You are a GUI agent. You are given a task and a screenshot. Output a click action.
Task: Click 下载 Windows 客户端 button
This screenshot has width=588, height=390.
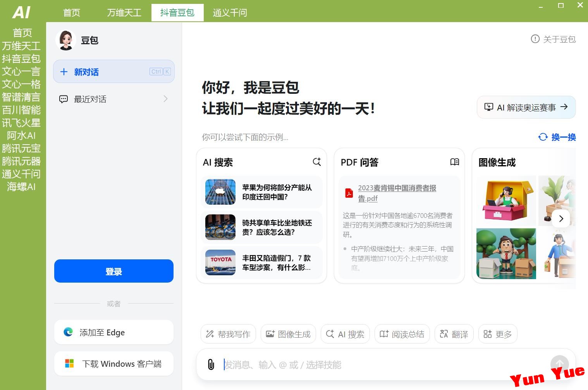(114, 364)
